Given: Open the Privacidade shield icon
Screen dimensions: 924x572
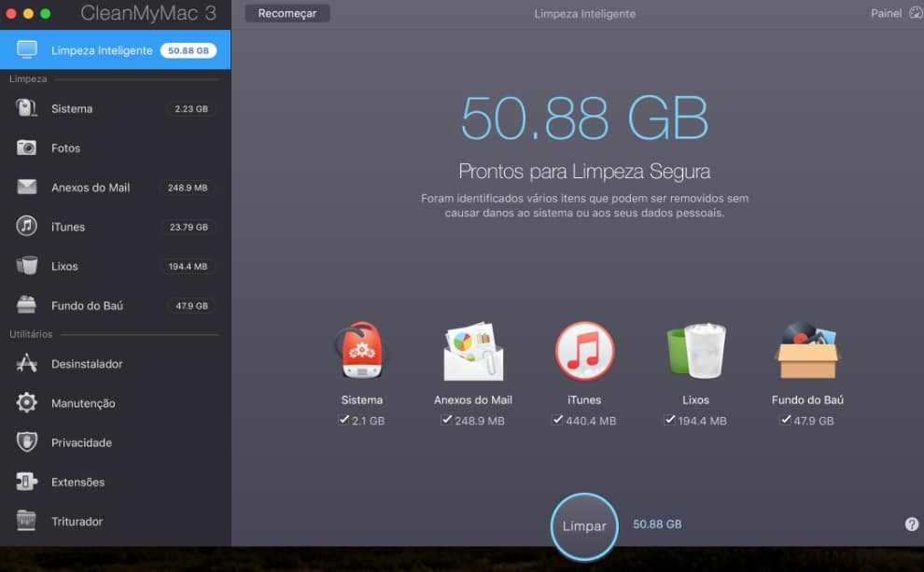Looking at the screenshot, I should tap(26, 441).
